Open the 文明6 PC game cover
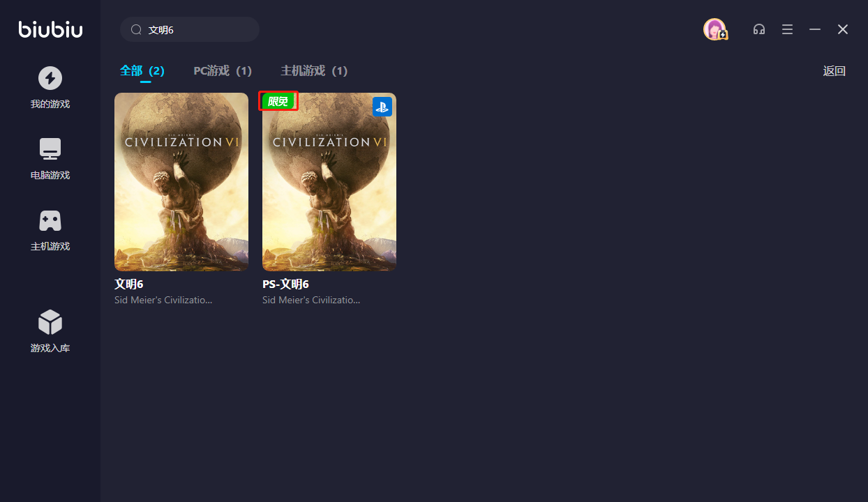868x502 pixels. 181,182
